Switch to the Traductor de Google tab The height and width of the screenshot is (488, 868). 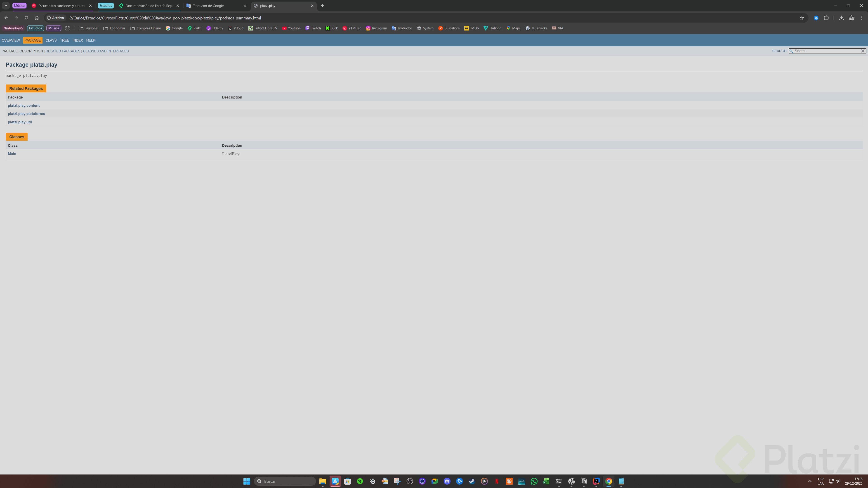tap(208, 6)
